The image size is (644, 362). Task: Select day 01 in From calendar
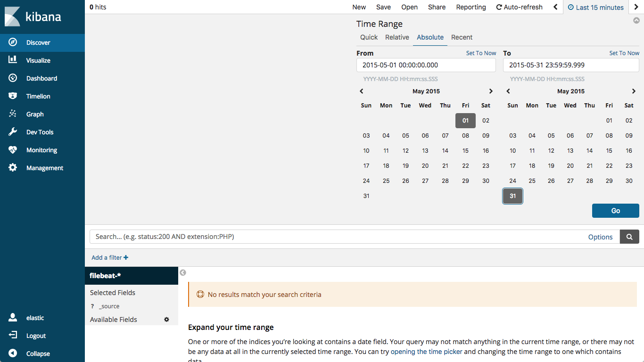pyautogui.click(x=465, y=121)
